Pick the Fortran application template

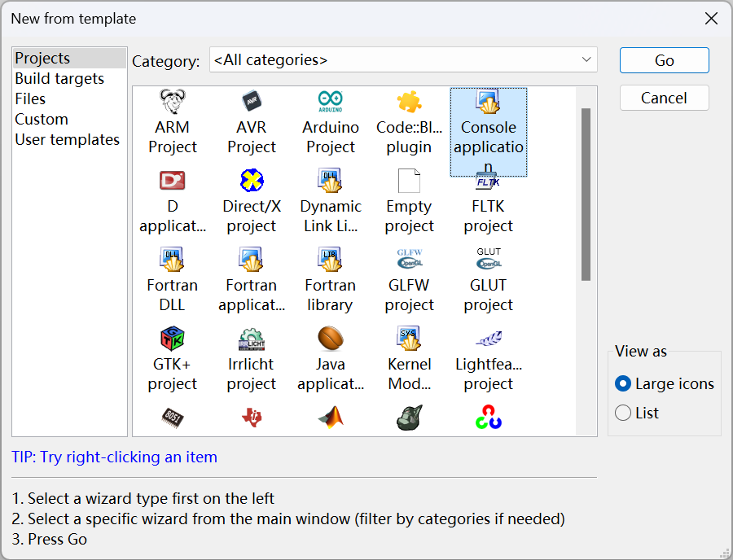coord(252,280)
